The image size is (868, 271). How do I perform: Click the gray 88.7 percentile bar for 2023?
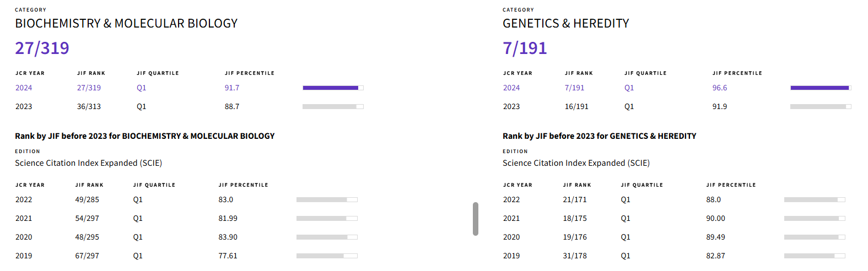tap(332, 106)
